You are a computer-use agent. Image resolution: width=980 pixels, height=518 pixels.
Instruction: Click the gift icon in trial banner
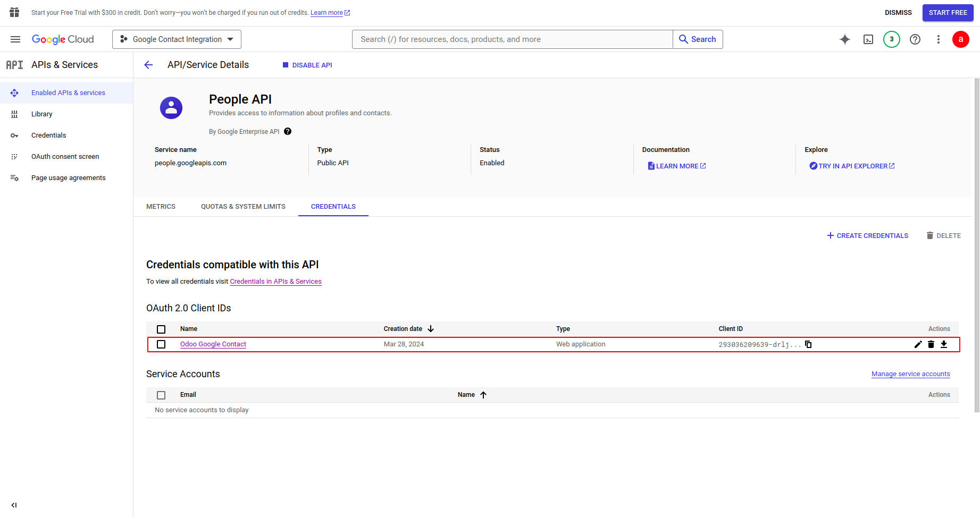tap(14, 12)
